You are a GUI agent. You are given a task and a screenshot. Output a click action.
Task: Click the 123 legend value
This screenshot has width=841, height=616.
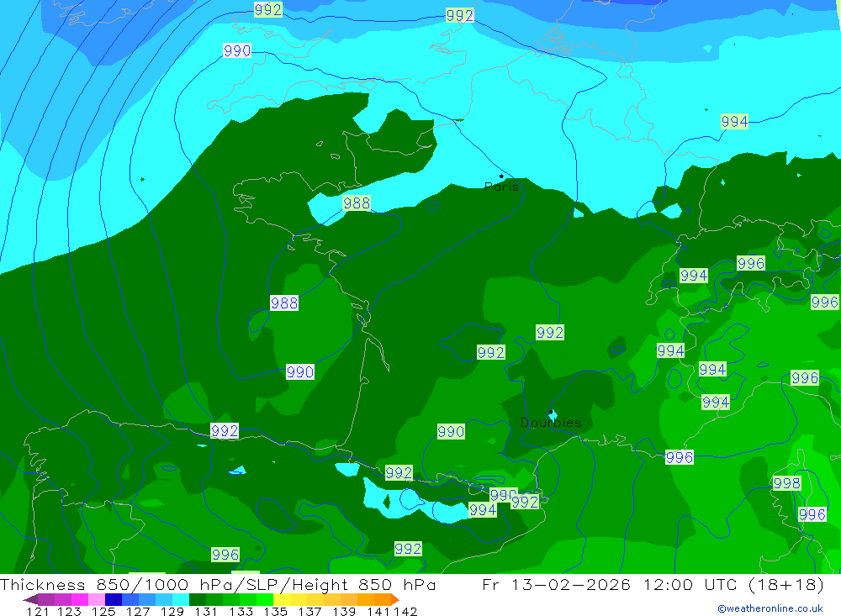(69, 611)
